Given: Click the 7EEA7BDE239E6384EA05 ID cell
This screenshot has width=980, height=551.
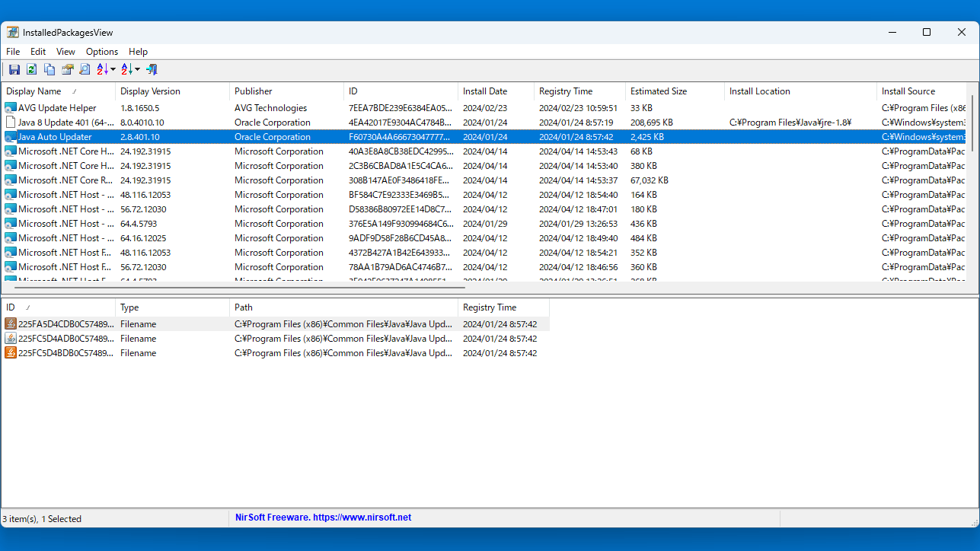Looking at the screenshot, I should point(399,108).
